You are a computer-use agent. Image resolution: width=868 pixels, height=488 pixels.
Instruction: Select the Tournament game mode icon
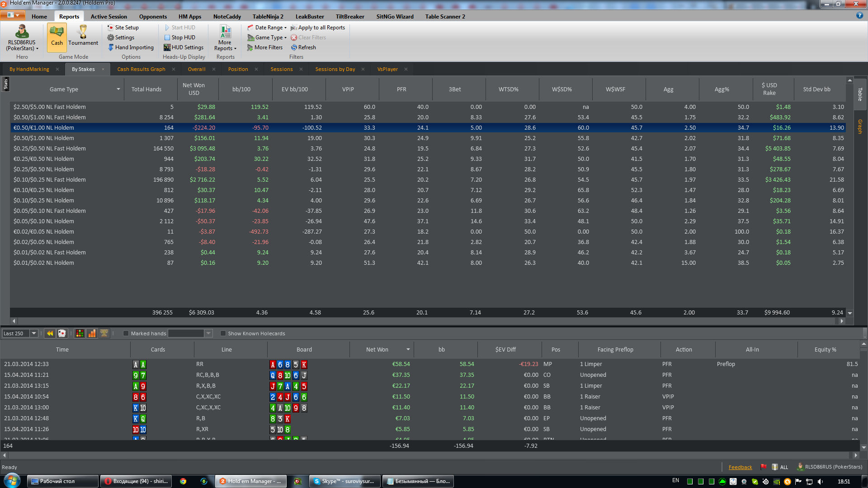click(x=83, y=36)
